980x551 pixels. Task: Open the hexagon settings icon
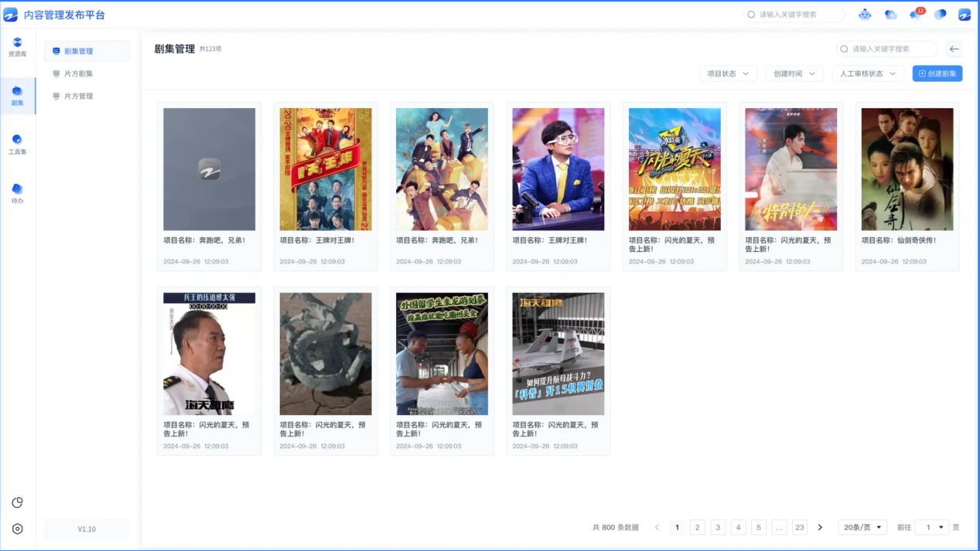17,529
